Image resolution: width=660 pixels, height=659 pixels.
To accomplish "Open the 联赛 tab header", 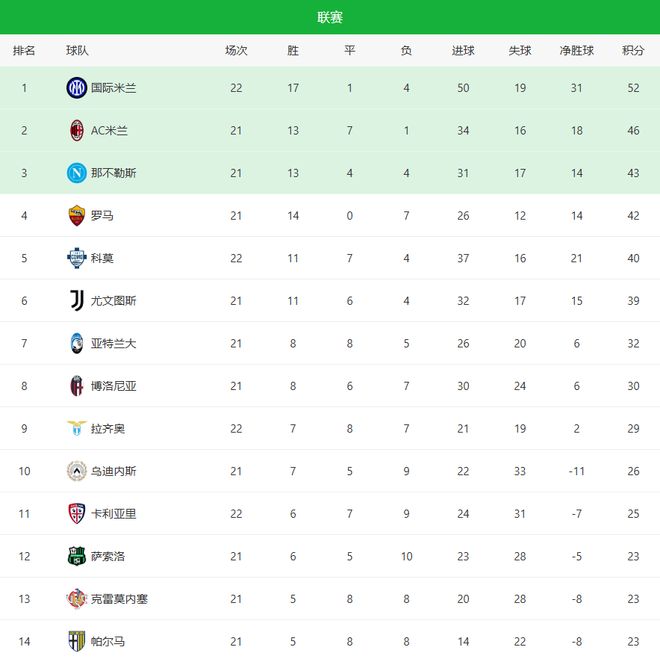I will [x=330, y=18].
